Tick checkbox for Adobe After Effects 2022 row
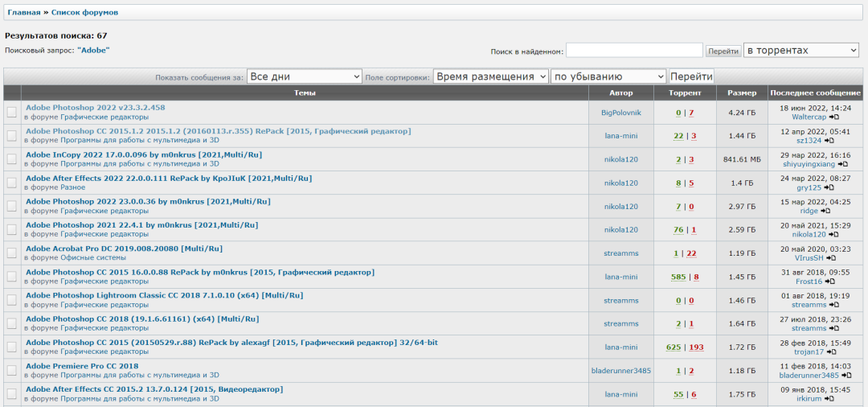 (x=11, y=183)
